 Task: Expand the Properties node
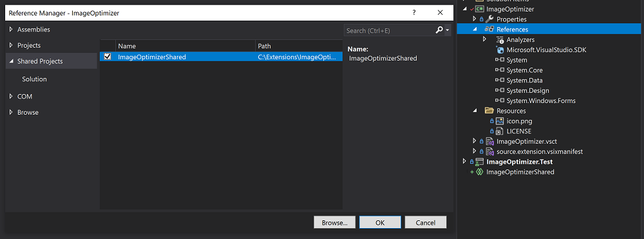[475, 19]
